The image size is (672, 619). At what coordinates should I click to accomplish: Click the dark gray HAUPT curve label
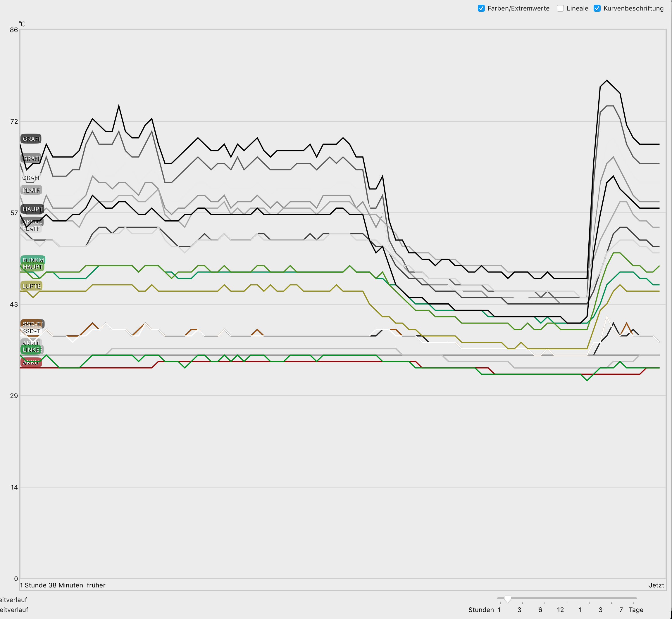(x=32, y=209)
